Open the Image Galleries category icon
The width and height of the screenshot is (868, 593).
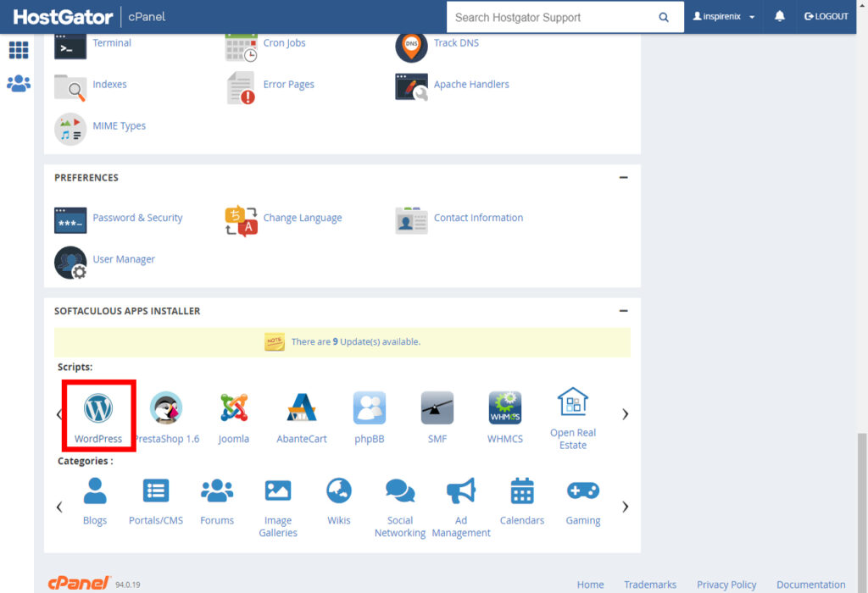coord(278,490)
